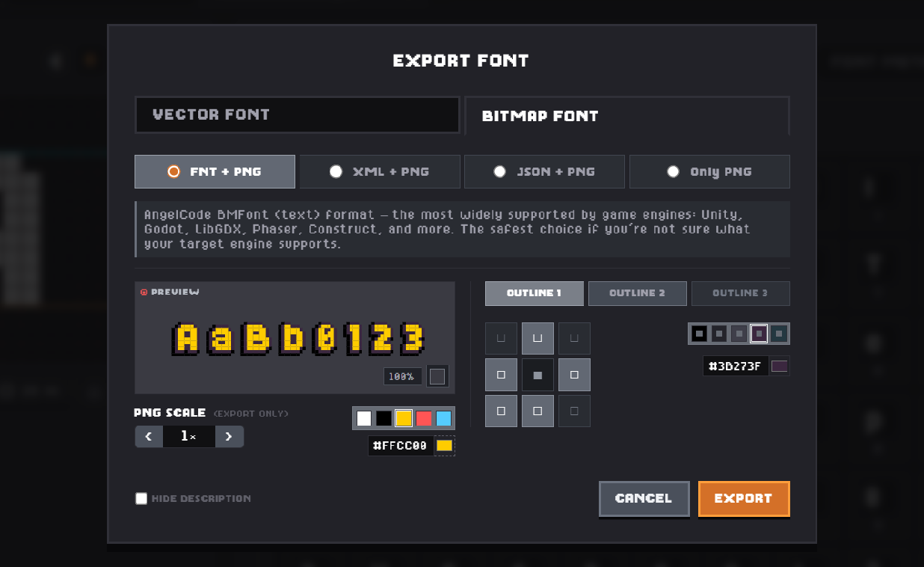The image size is (924, 567).
Task: Change the preview background color square
Action: tap(437, 376)
